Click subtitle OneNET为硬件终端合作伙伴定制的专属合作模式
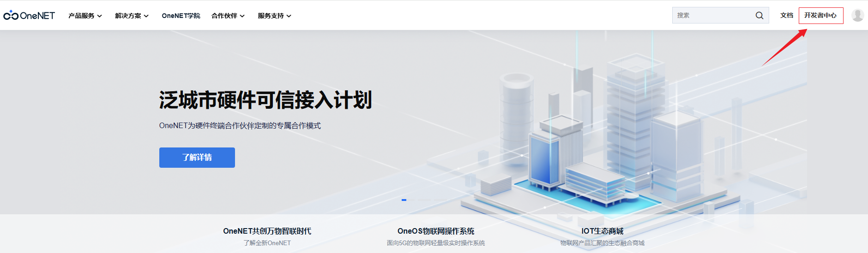The height and width of the screenshot is (253, 868). 240,126
